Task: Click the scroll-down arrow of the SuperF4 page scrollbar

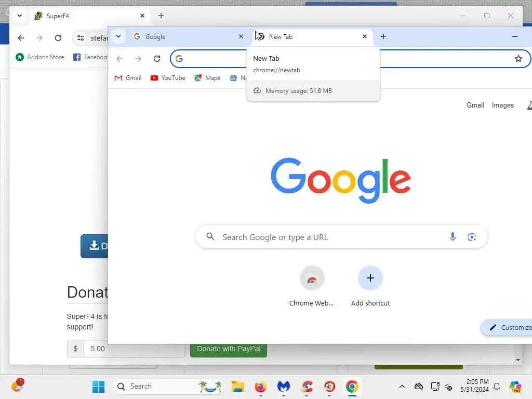Action: pyautogui.click(x=518, y=360)
